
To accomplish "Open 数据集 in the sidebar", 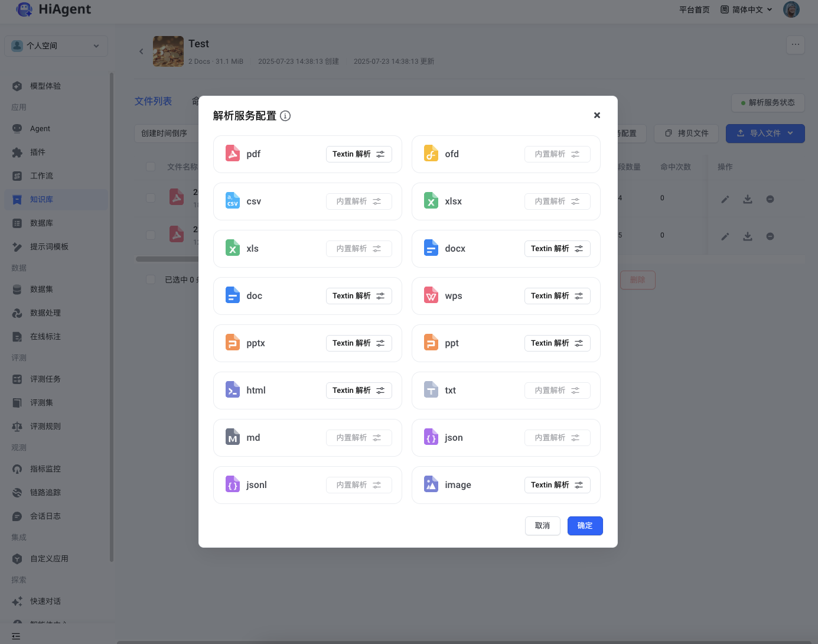I will pos(56,290).
